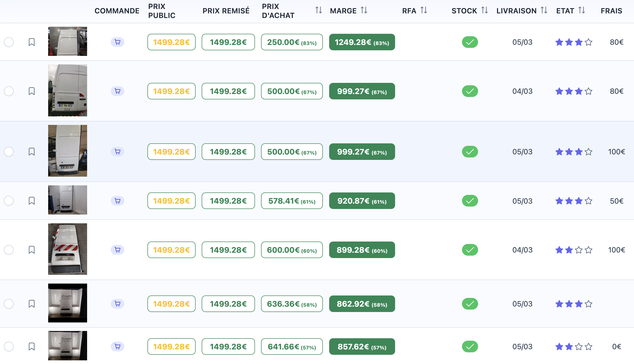This screenshot has width=634, height=364.
Task: Bookmark the first row item
Action: coord(32,42)
